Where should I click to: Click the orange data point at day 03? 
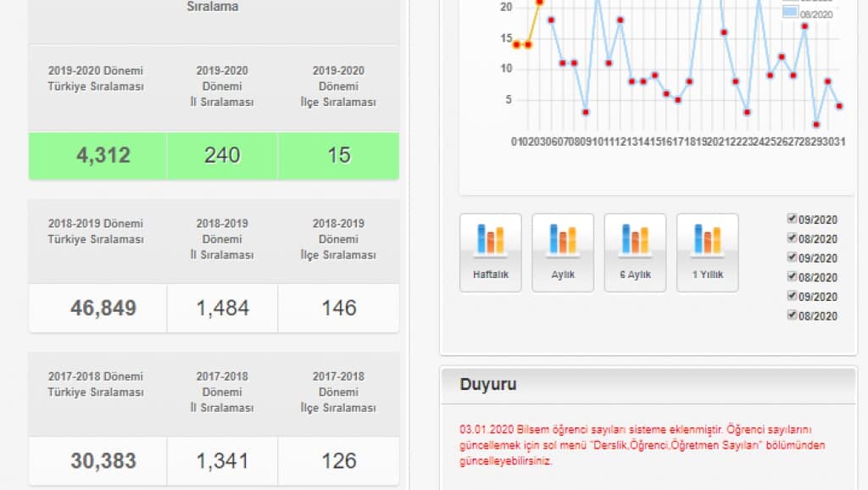[539, 3]
